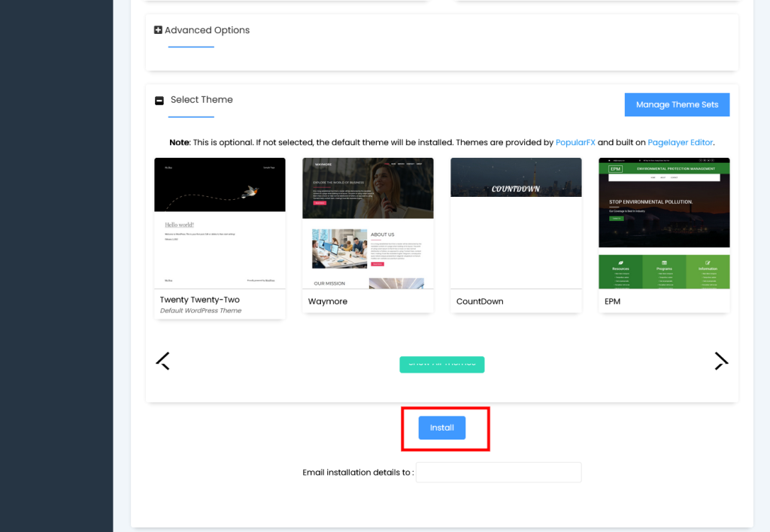Click the minus icon beside Select Theme
The image size is (770, 532).
[x=159, y=101]
